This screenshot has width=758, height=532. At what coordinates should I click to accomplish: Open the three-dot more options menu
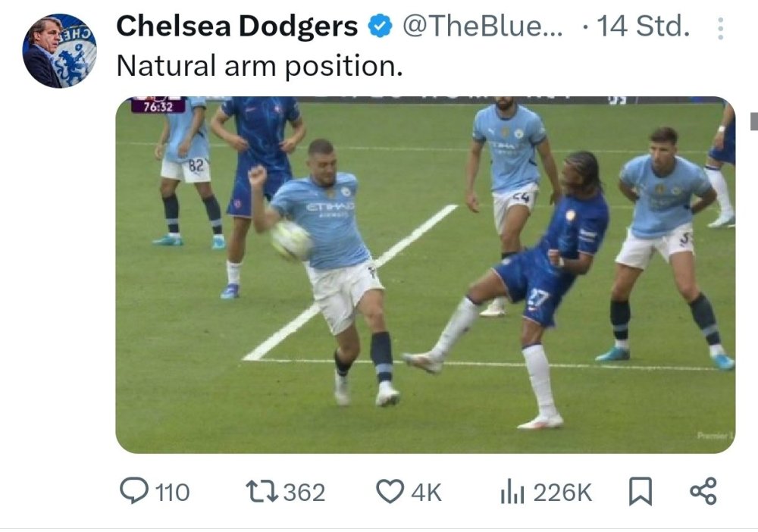pyautogui.click(x=719, y=29)
